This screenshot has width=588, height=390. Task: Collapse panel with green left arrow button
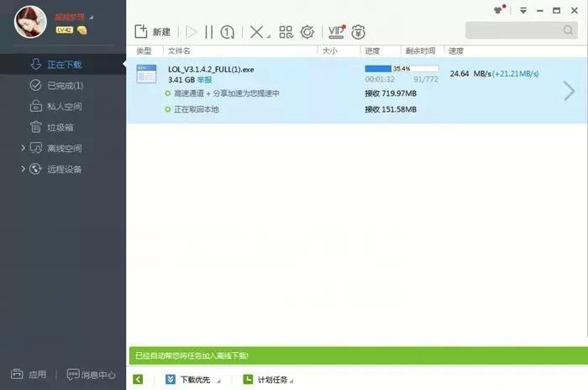pos(138,379)
